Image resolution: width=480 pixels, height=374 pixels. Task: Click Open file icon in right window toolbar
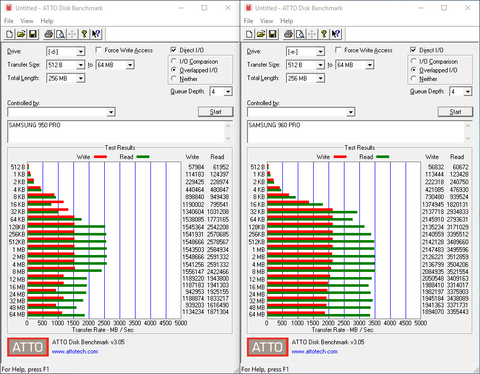click(x=261, y=34)
